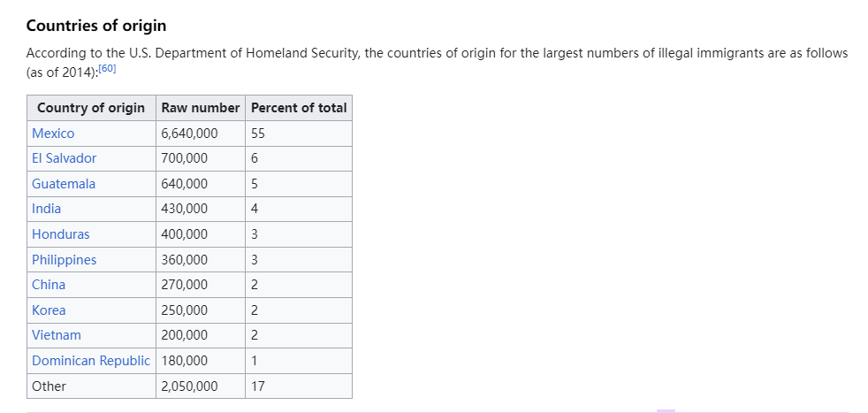The image size is (868, 413).
Task: Open the Mexico country link
Action: point(53,134)
